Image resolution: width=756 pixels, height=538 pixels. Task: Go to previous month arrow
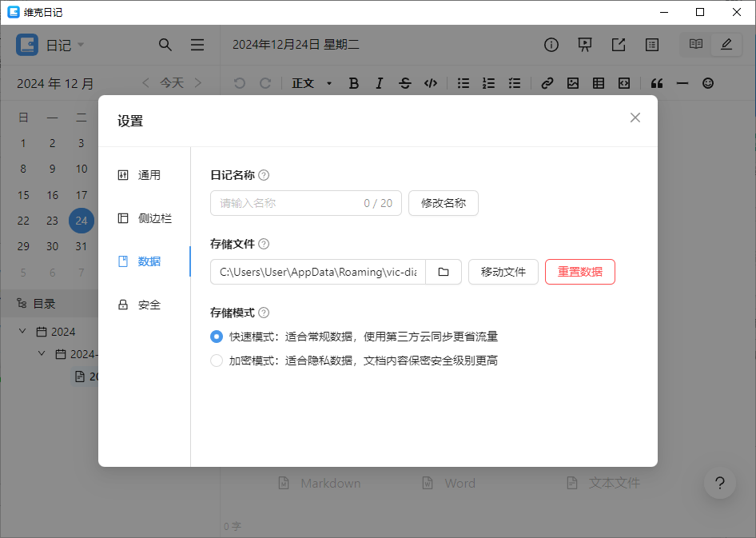click(145, 83)
